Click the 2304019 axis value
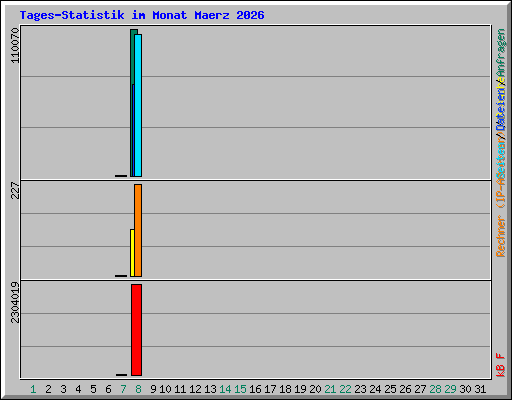Image resolution: width=512 pixels, height=400 pixels. (15, 303)
